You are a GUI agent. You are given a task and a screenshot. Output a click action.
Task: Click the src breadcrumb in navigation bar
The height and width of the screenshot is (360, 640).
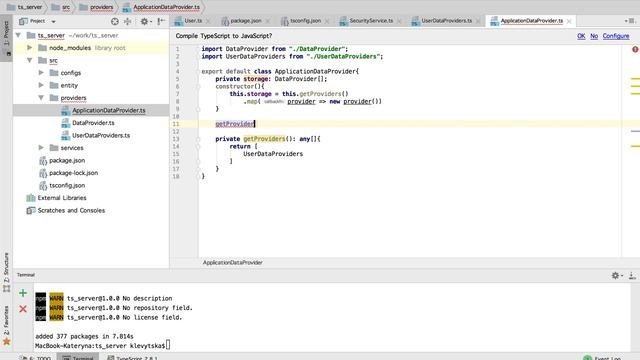[x=61, y=7]
